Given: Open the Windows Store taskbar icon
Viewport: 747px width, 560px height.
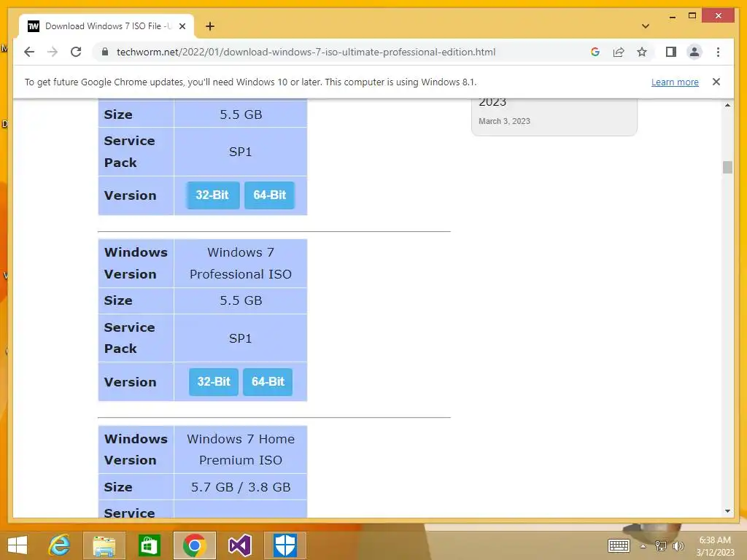Looking at the screenshot, I should click(x=149, y=545).
